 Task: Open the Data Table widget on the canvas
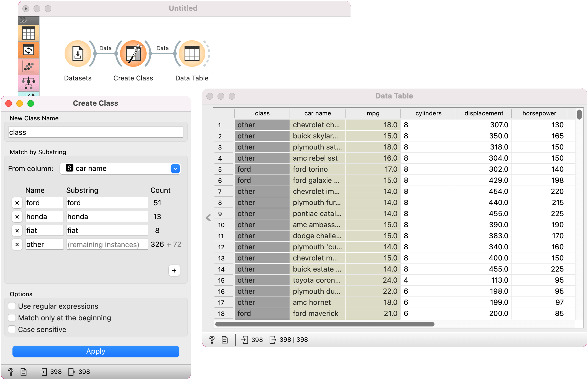(x=192, y=54)
